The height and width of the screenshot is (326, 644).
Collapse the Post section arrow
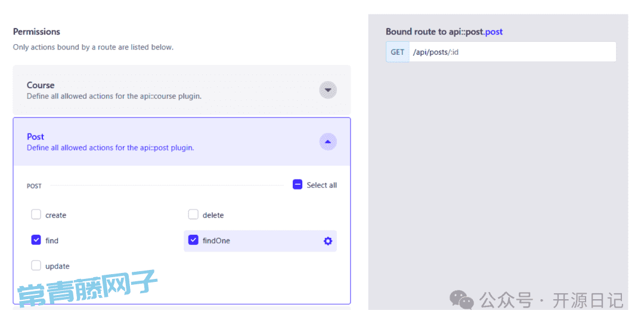pos(328,142)
